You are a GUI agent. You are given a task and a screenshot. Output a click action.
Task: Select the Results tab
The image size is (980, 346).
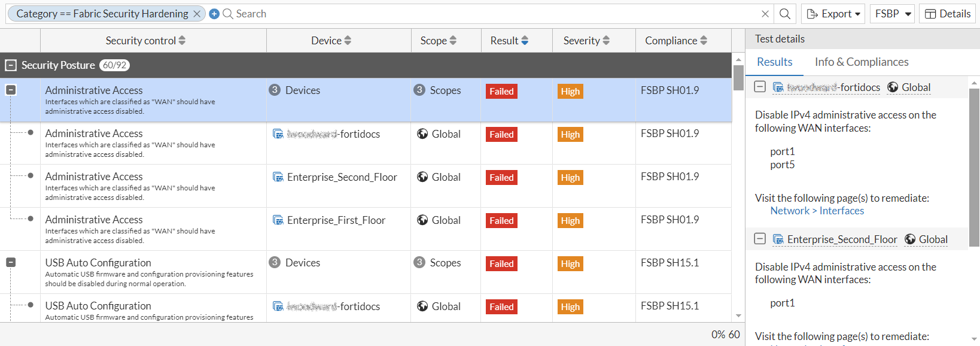(774, 62)
